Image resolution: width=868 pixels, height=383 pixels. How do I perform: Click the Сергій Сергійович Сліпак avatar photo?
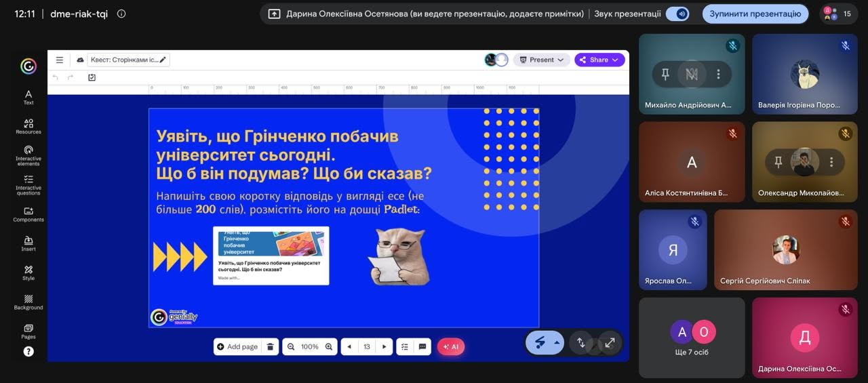(x=786, y=249)
